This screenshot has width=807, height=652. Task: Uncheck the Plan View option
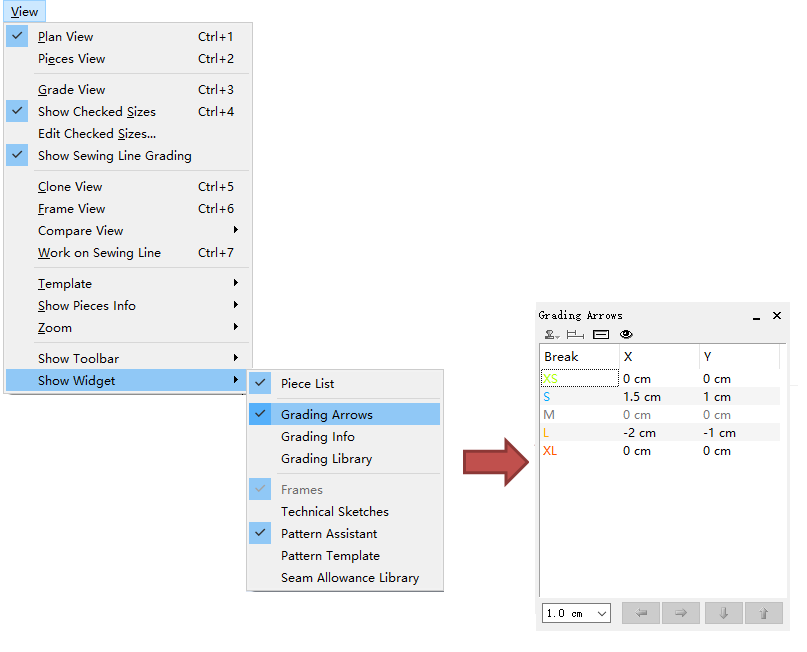pyautogui.click(x=65, y=37)
